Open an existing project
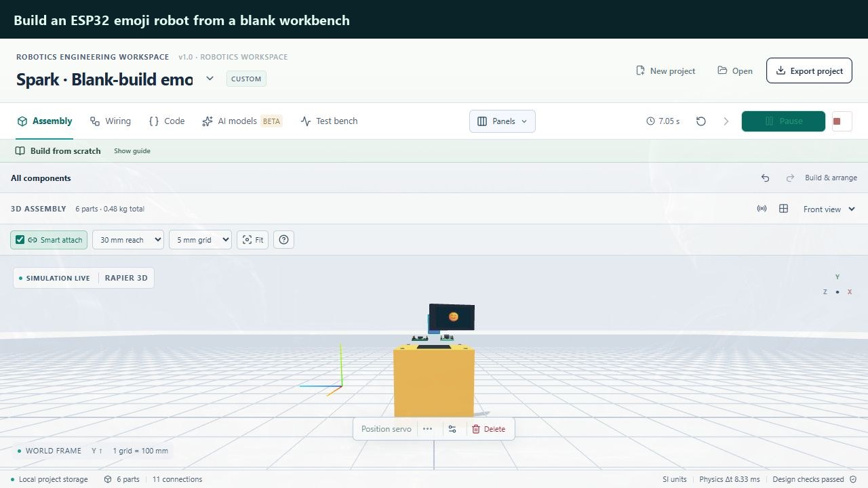868x488 pixels. tap(735, 70)
